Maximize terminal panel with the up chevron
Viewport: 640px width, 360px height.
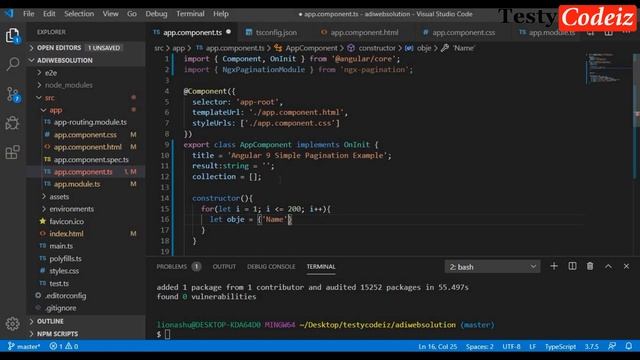point(608,266)
